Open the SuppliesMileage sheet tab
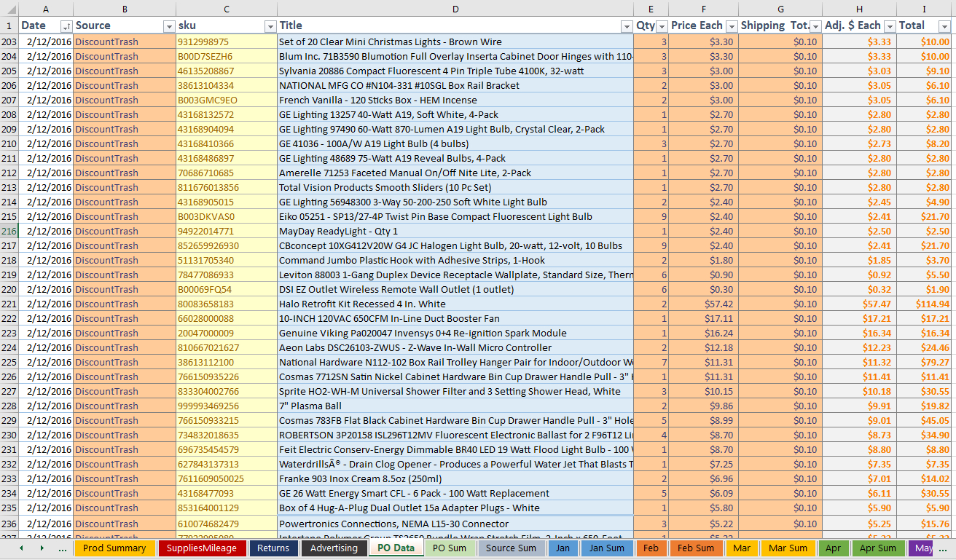956x560 pixels. pos(202,548)
